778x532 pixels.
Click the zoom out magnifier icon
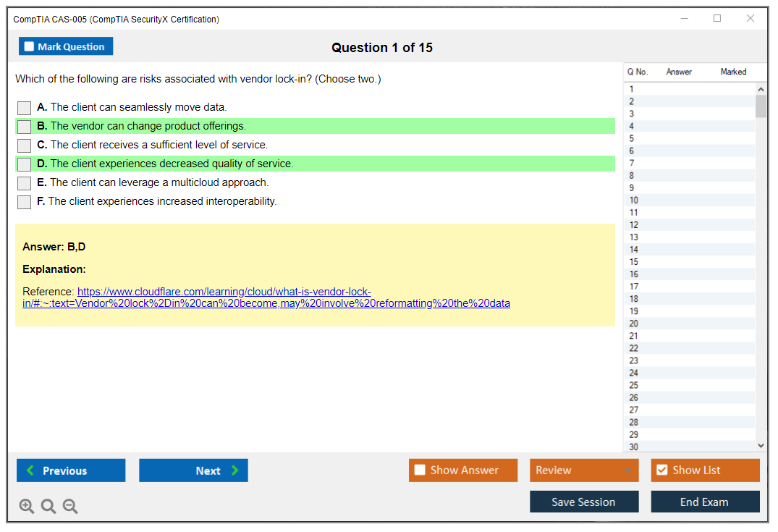(x=69, y=506)
